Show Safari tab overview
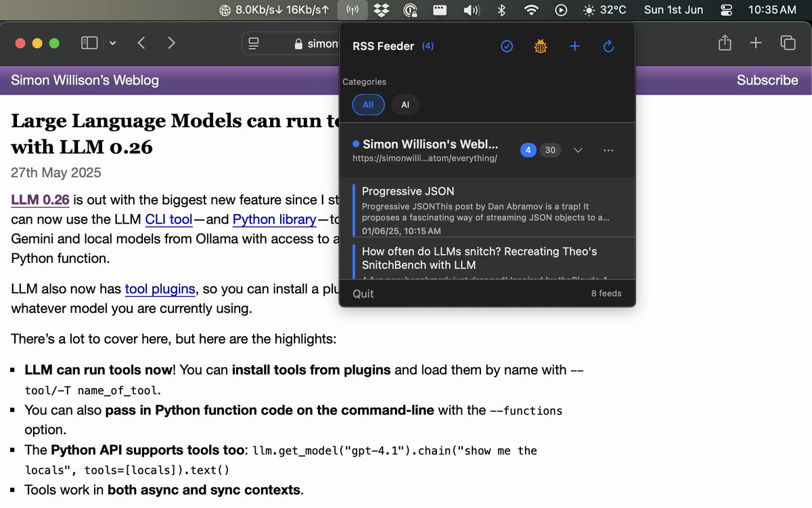The image size is (812, 508). tap(788, 43)
